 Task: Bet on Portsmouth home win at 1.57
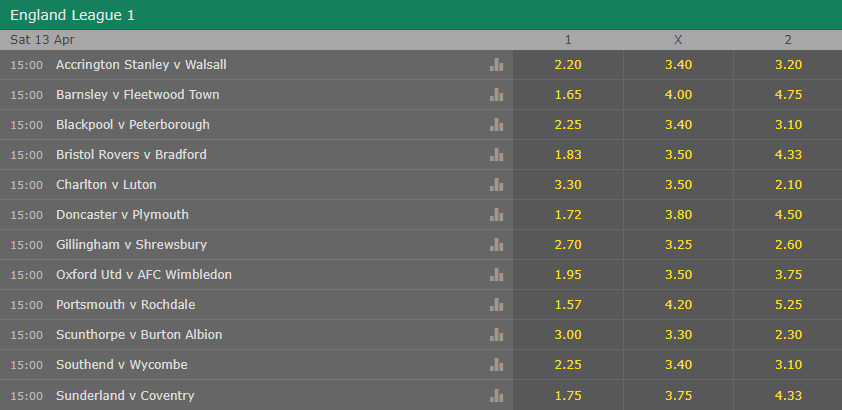(x=568, y=305)
